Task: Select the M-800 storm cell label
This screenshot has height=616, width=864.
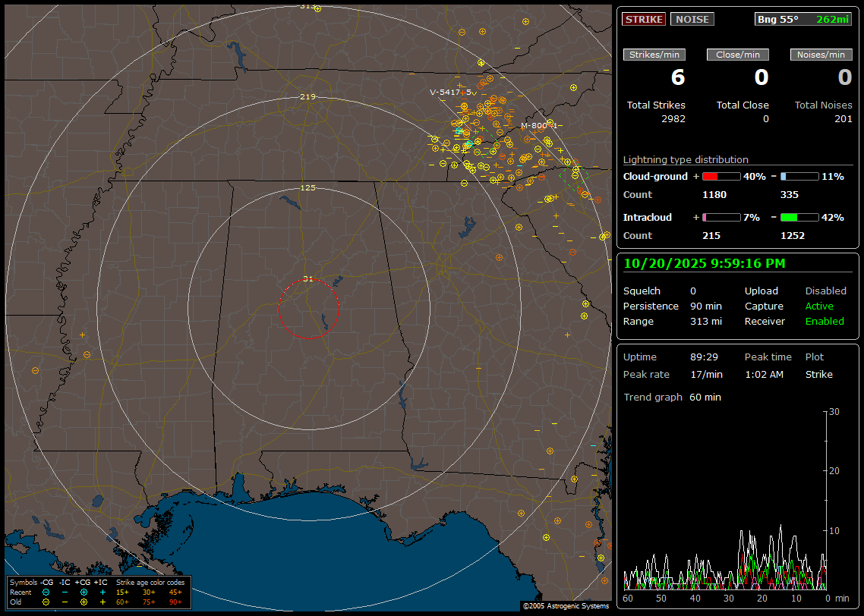Action: coord(534,125)
